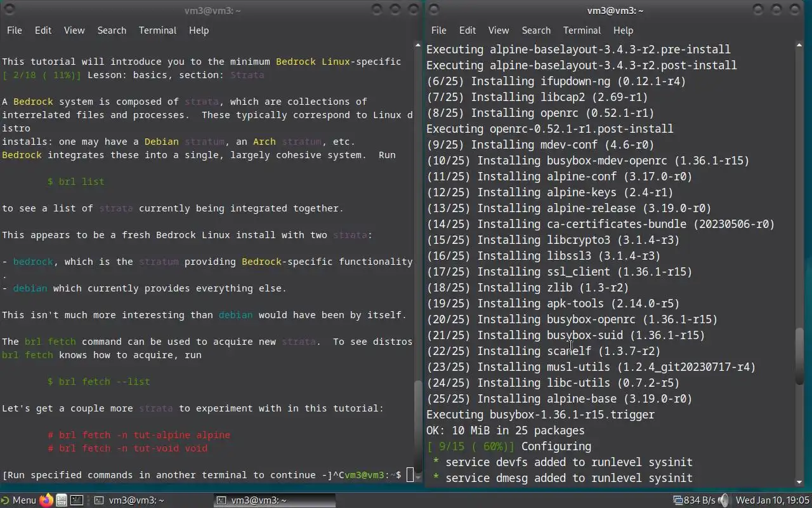Launch a new terminal from the taskbar launcher
The width and height of the screenshot is (812, 508).
point(76,500)
